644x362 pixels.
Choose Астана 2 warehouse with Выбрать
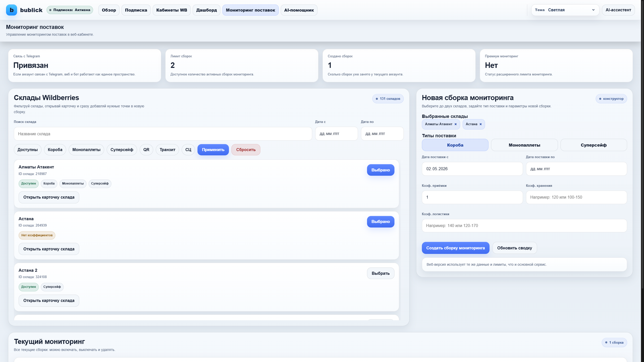(x=381, y=274)
